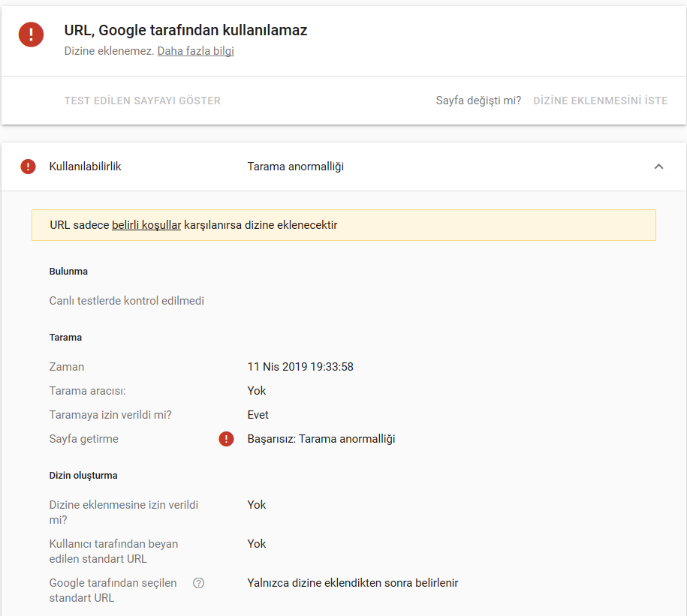Click Başarısız: Tarama anormalliği value
The width and height of the screenshot is (687, 616).
(x=321, y=439)
